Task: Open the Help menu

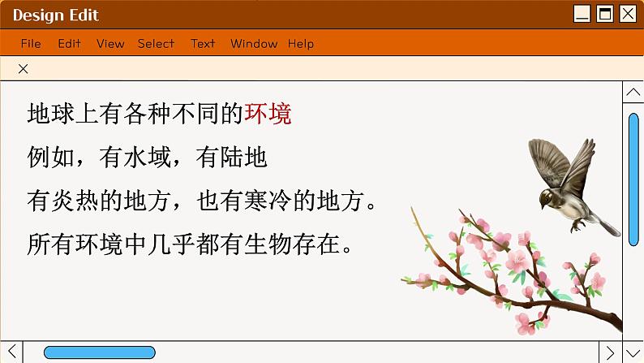Action: pos(300,44)
